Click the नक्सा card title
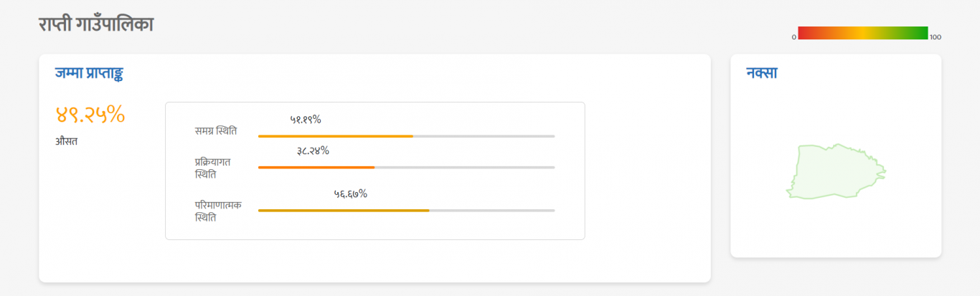The width and height of the screenshot is (980, 296). (762, 72)
